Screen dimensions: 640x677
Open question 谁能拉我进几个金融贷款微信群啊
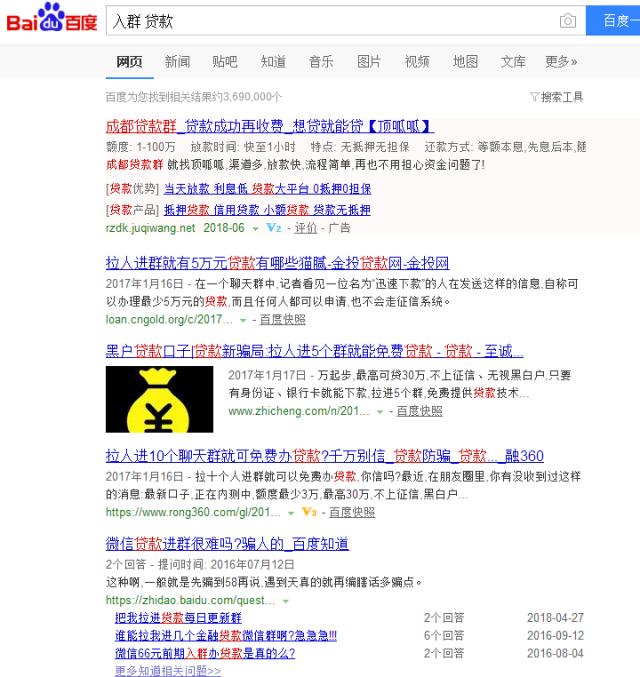pos(226,636)
